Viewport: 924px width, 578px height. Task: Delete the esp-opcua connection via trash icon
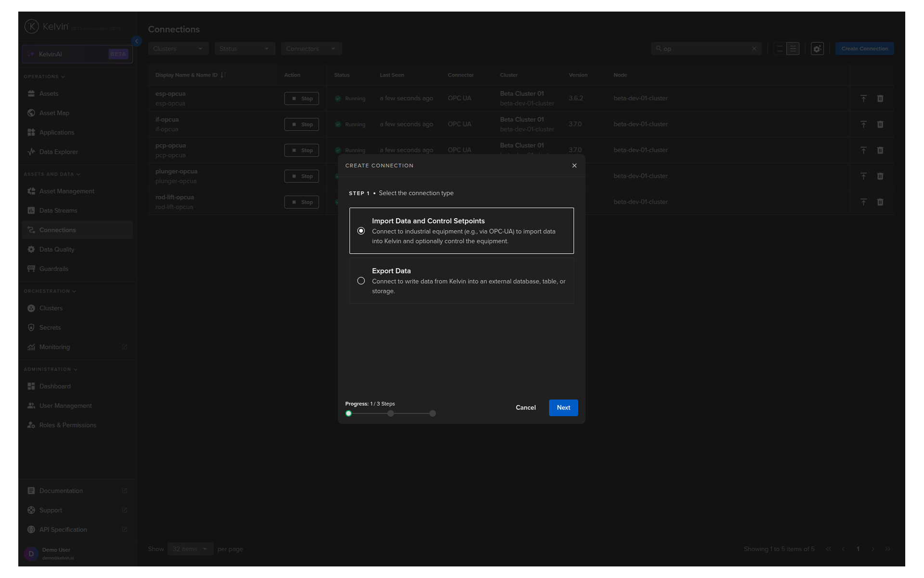(x=880, y=98)
